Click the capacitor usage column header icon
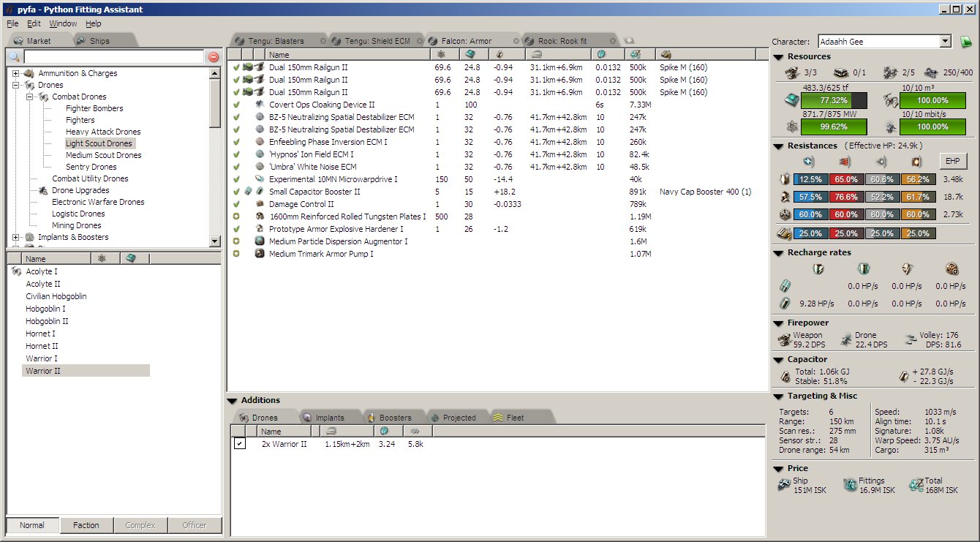Screen dimensions: 980x542 pyautogui.click(x=500, y=54)
